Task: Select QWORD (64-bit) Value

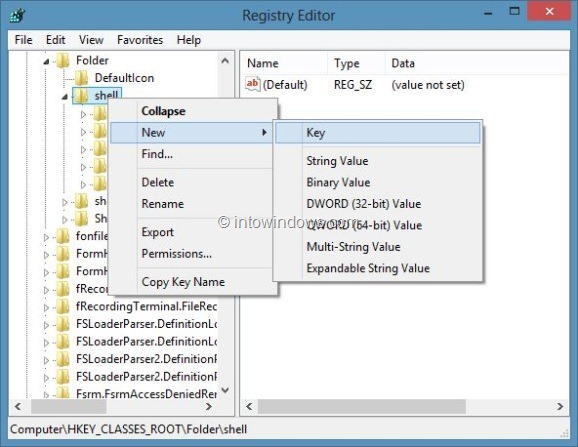Action: tap(378, 225)
